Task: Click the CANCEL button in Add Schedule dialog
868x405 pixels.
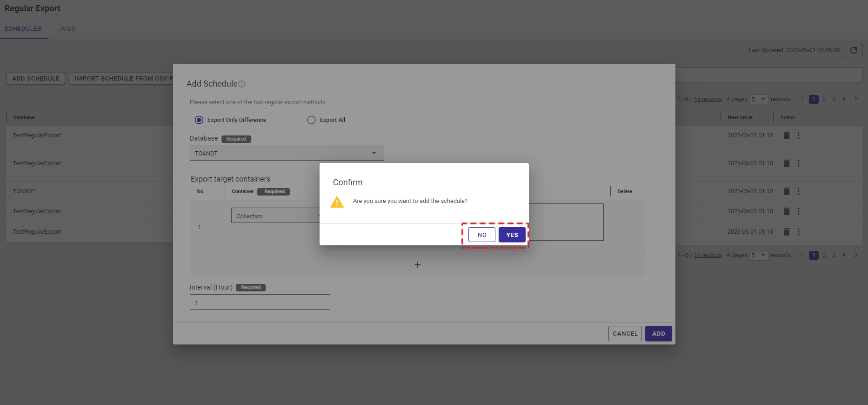Action: (625, 334)
